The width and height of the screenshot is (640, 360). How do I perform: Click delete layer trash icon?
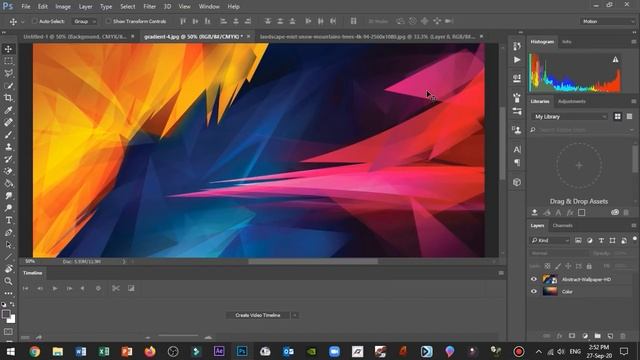click(622, 336)
